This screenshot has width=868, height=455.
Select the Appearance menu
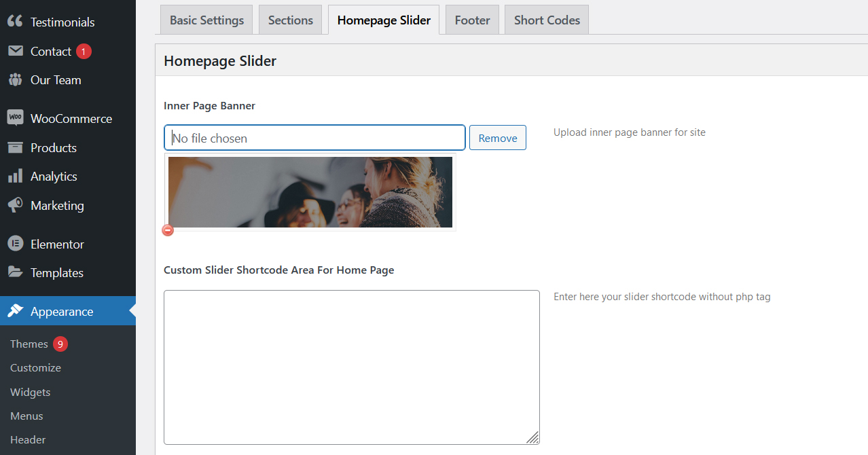point(68,311)
